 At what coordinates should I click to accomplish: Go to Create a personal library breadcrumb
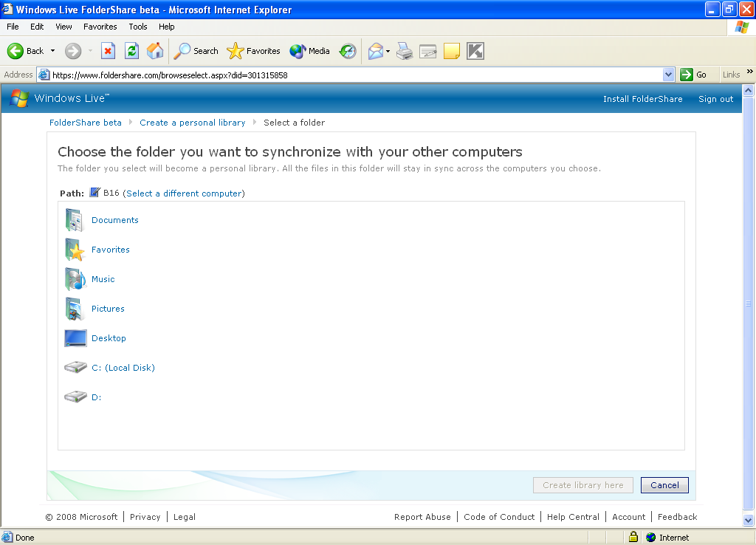click(x=193, y=123)
